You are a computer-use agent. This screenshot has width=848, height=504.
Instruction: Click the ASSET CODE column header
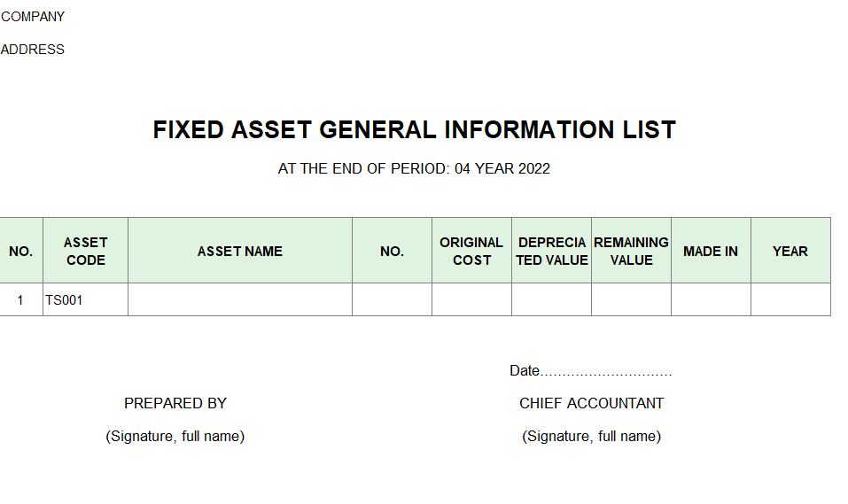[x=85, y=251]
